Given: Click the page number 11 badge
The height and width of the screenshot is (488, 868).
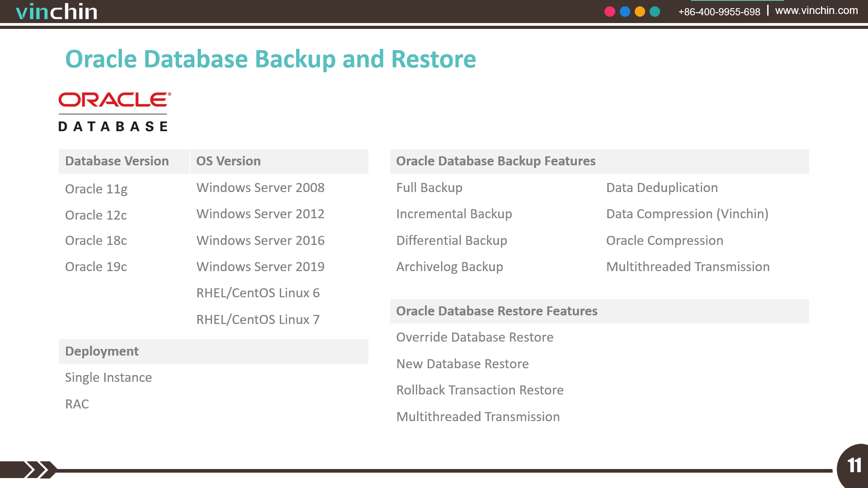Looking at the screenshot, I should click(x=854, y=466).
